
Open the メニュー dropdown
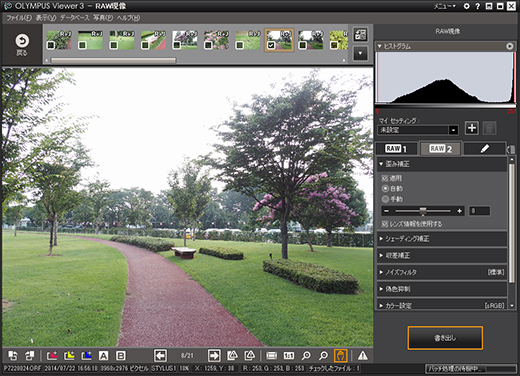click(x=444, y=6)
